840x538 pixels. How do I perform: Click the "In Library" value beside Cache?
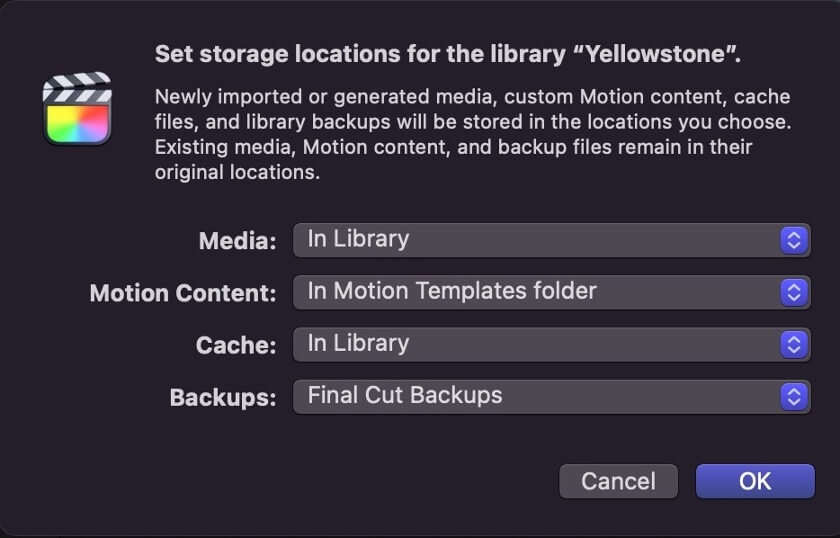(x=358, y=343)
